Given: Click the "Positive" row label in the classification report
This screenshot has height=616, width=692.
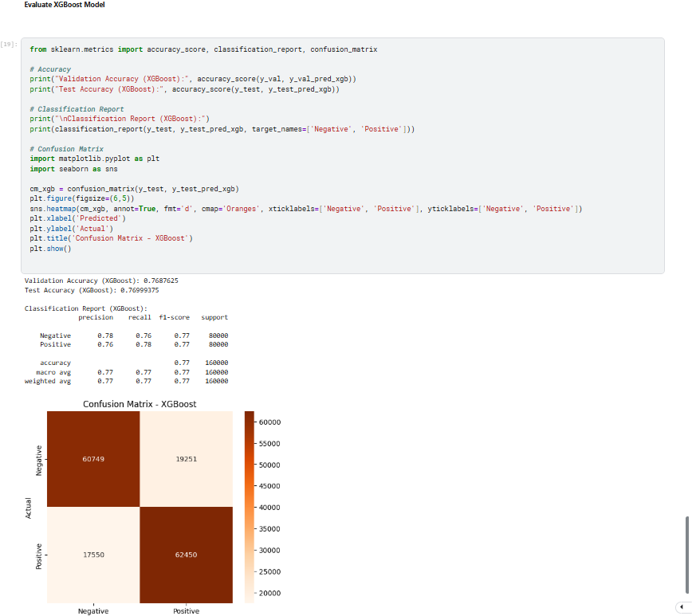Looking at the screenshot, I should (55, 344).
